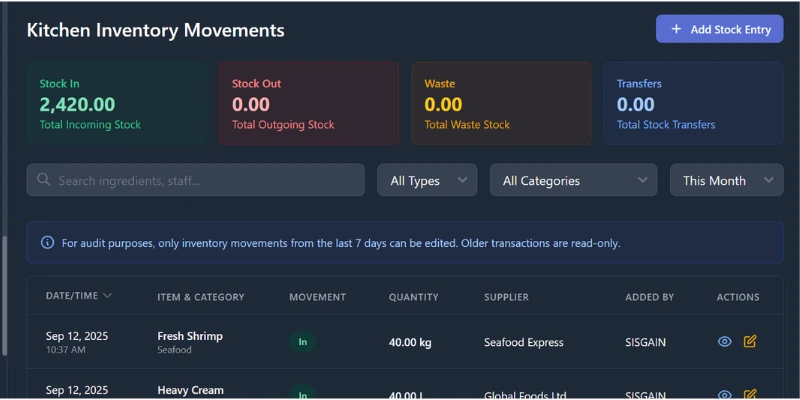Select the Transfers summary card

pyautogui.click(x=693, y=104)
